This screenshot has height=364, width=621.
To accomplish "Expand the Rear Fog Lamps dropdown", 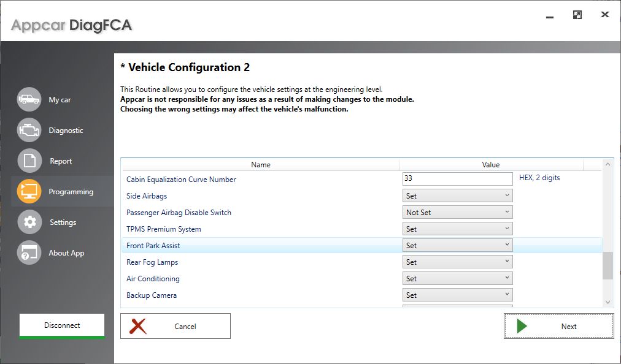I will point(457,262).
